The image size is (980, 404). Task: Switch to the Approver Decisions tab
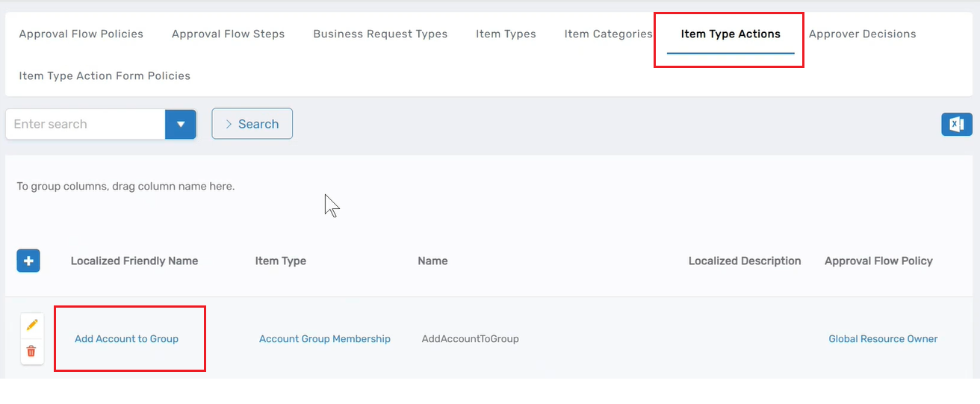pyautogui.click(x=863, y=34)
